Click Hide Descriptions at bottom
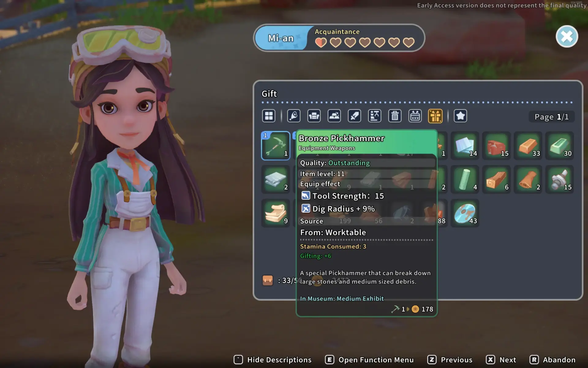This screenshot has height=368, width=588. [x=273, y=360]
